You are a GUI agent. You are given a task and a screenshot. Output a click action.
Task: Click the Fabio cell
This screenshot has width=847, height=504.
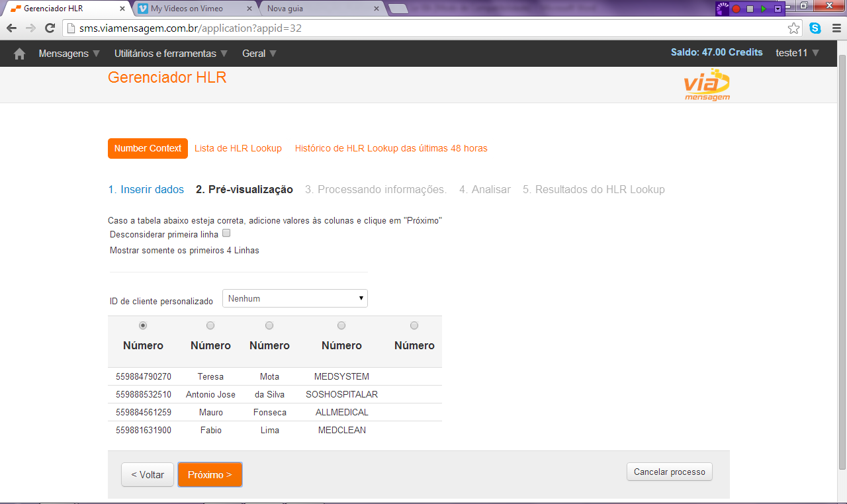(211, 430)
